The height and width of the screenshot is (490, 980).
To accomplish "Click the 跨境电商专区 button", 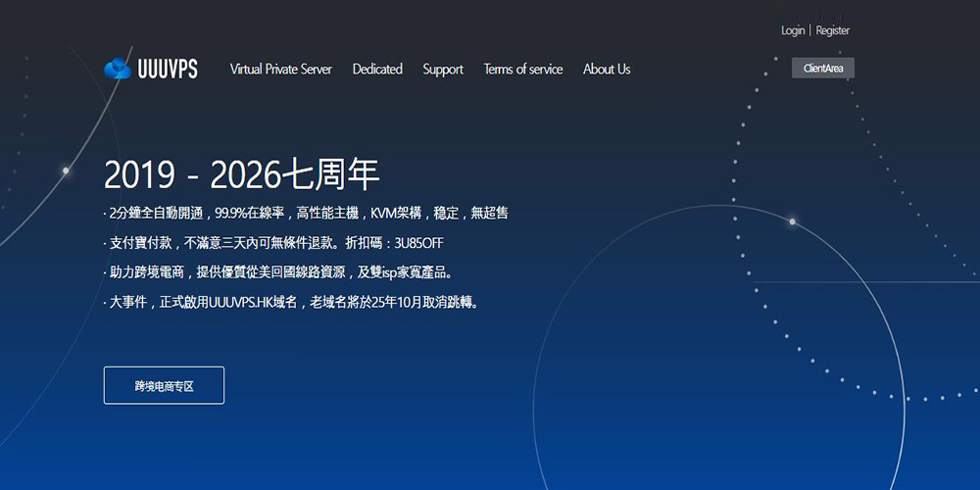I will tap(164, 385).
